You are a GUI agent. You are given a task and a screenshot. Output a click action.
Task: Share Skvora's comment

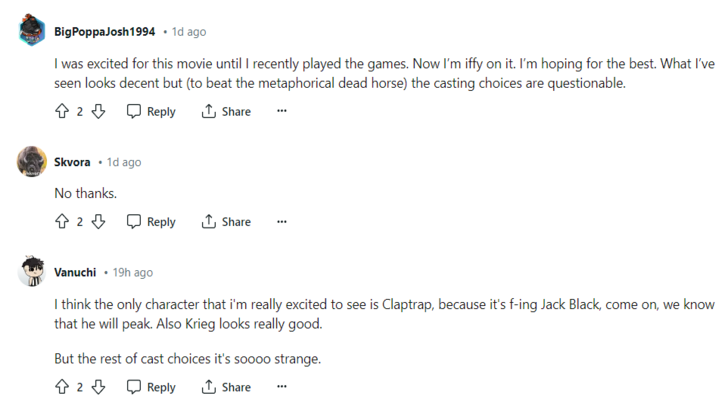[x=226, y=222]
